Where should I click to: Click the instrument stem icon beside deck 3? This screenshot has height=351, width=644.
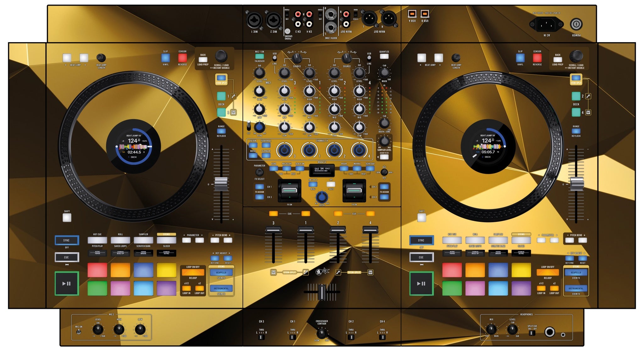click(x=233, y=112)
